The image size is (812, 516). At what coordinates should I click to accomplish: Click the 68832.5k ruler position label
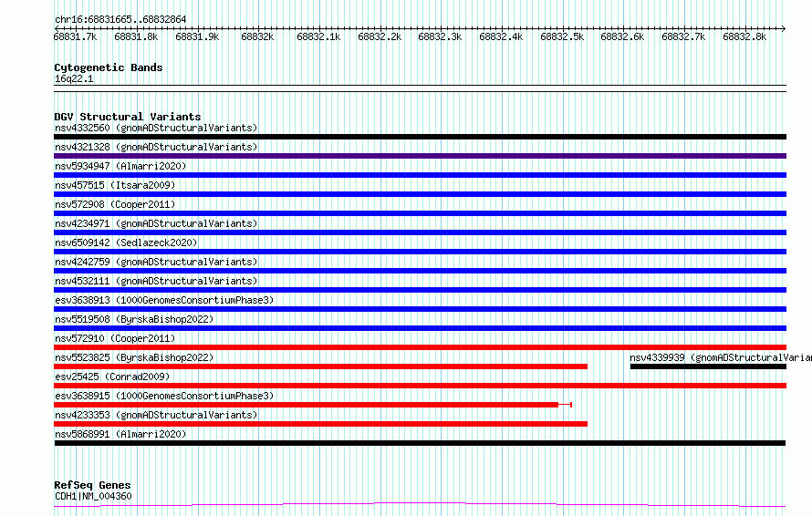(x=562, y=36)
